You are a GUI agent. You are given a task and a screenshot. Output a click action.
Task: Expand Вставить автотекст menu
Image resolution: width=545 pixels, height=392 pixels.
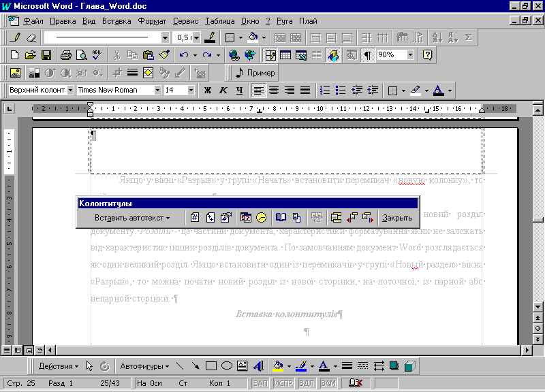(132, 218)
